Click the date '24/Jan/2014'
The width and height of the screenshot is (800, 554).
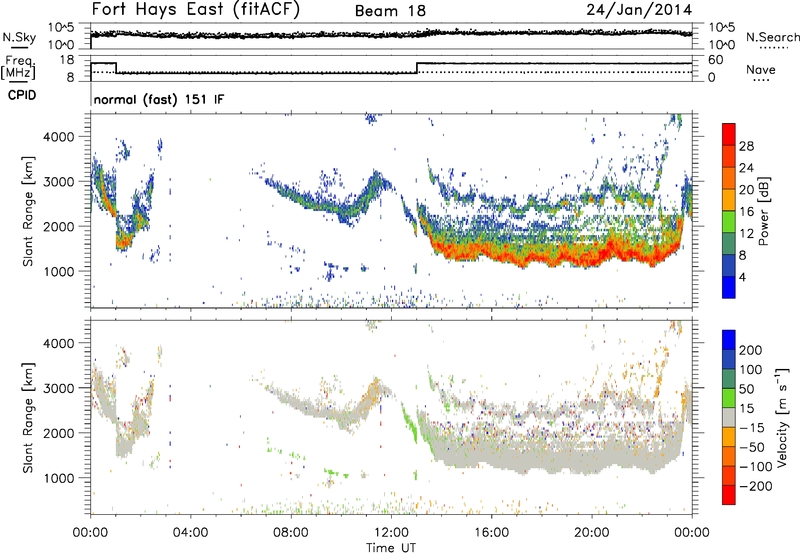point(639,10)
